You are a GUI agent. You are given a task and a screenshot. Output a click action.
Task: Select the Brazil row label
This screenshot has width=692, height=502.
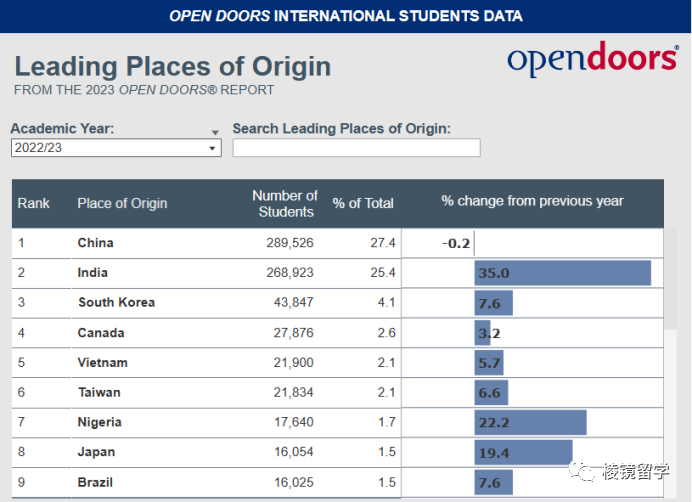(96, 483)
